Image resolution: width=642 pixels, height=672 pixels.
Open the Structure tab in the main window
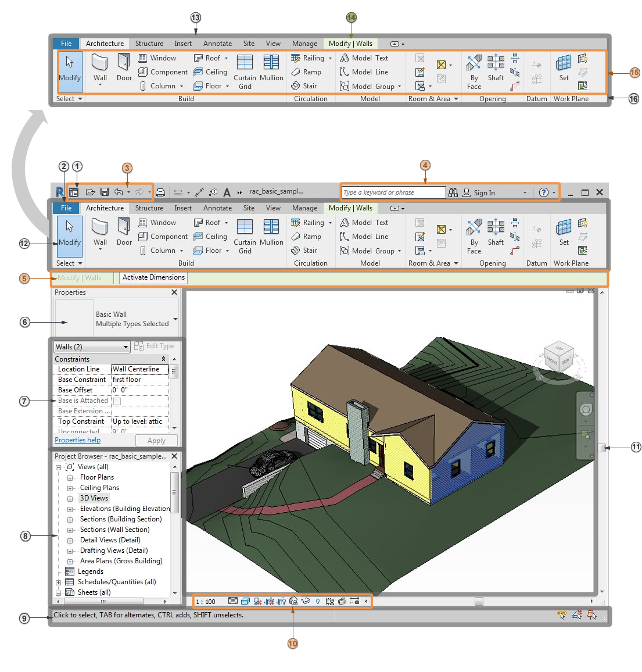coord(149,208)
